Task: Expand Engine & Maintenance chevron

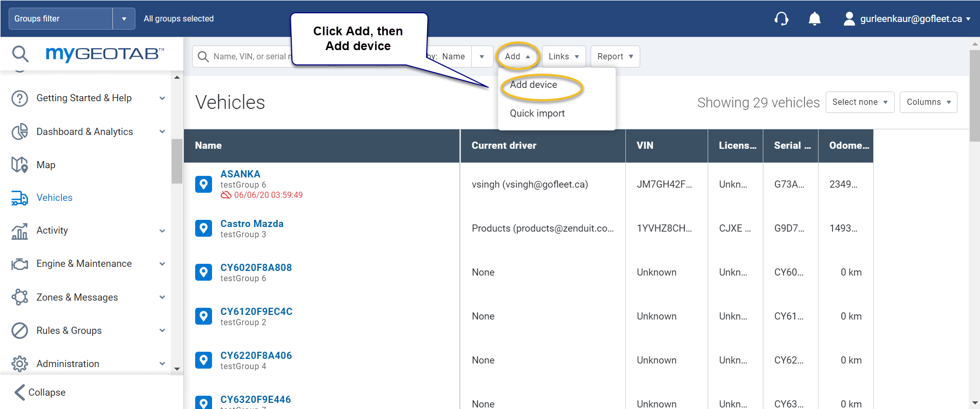Action: 162,264
